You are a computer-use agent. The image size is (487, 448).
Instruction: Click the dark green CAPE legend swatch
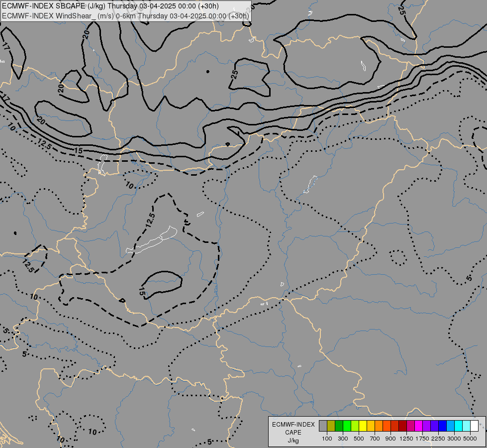(339, 426)
